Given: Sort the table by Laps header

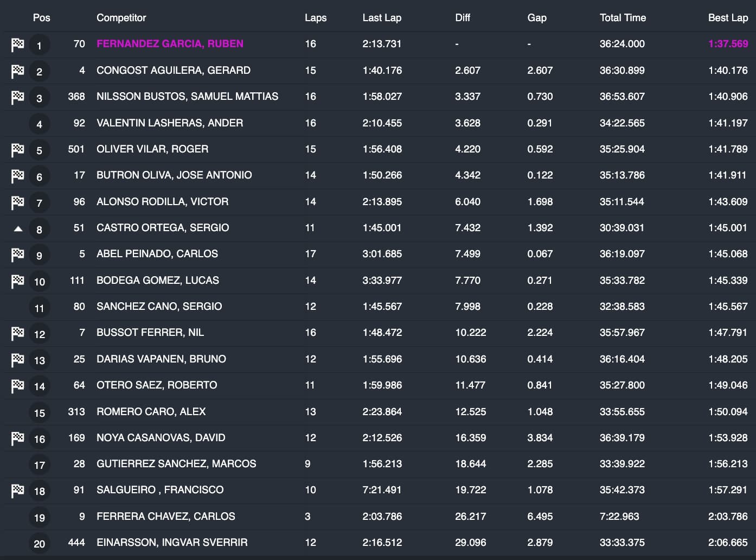Looking at the screenshot, I should coord(315,17).
